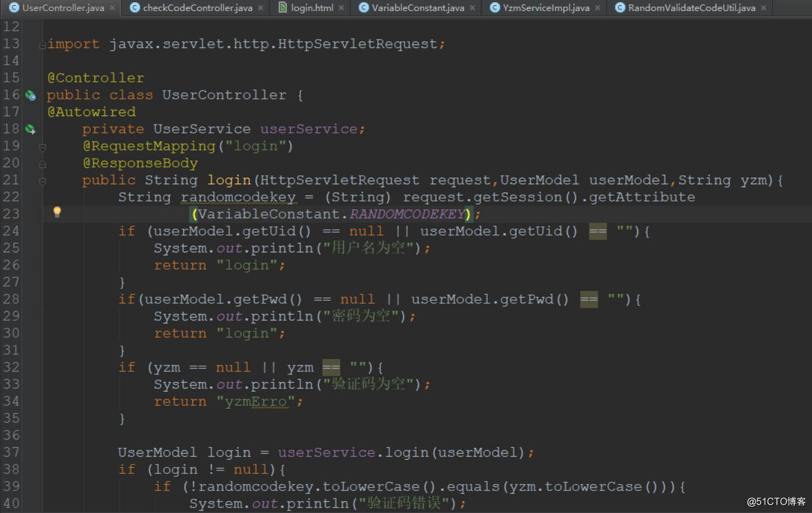Switch to the login.html tab
The image size is (812, 513).
pos(312,8)
